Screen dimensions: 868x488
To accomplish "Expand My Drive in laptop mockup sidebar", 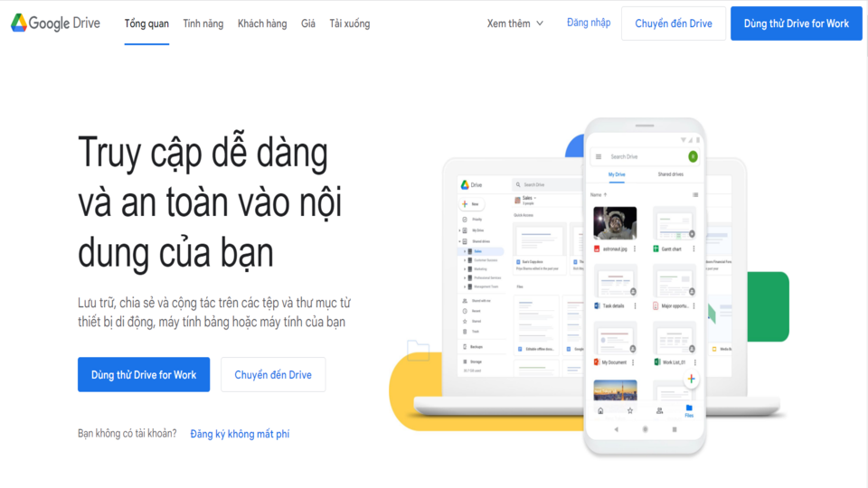I will [x=459, y=230].
